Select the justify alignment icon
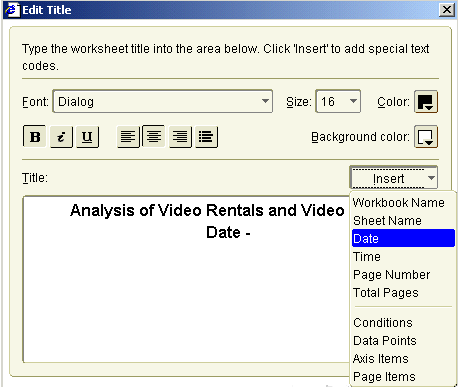Screen dimensions: 458x387 tap(206, 136)
